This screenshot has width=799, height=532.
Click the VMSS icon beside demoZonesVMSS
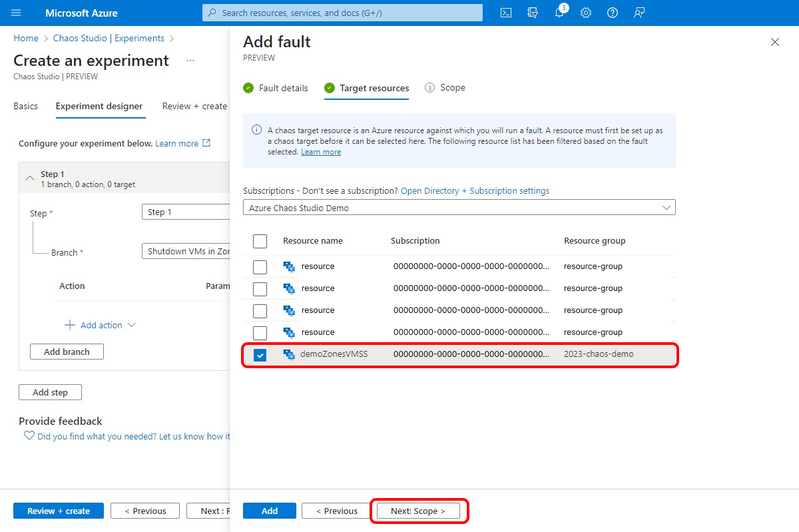click(x=289, y=354)
